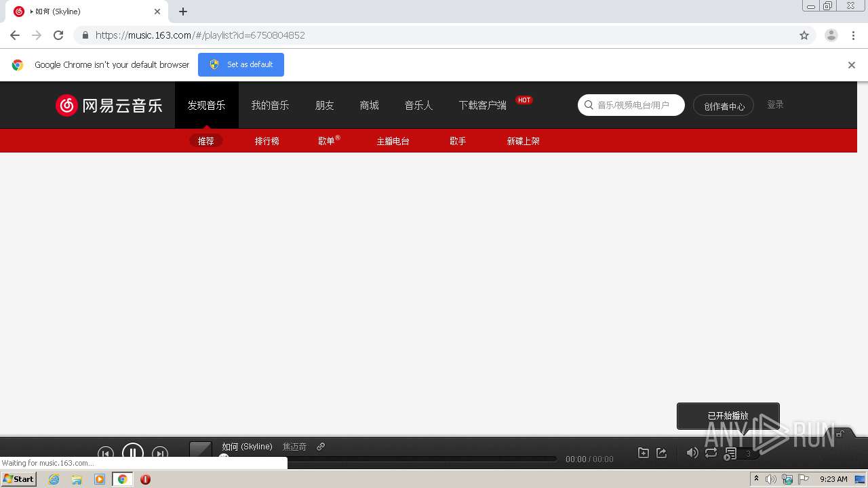Select the 主播电台 sub-navigation item
This screenshot has height=488, width=868.
coord(393,141)
